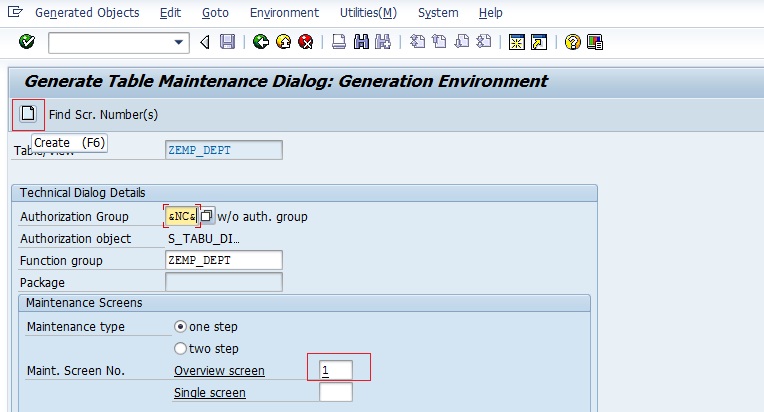Image resolution: width=764 pixels, height=412 pixels.
Task: Click the yellow Exit arrow icon
Action: 283,42
